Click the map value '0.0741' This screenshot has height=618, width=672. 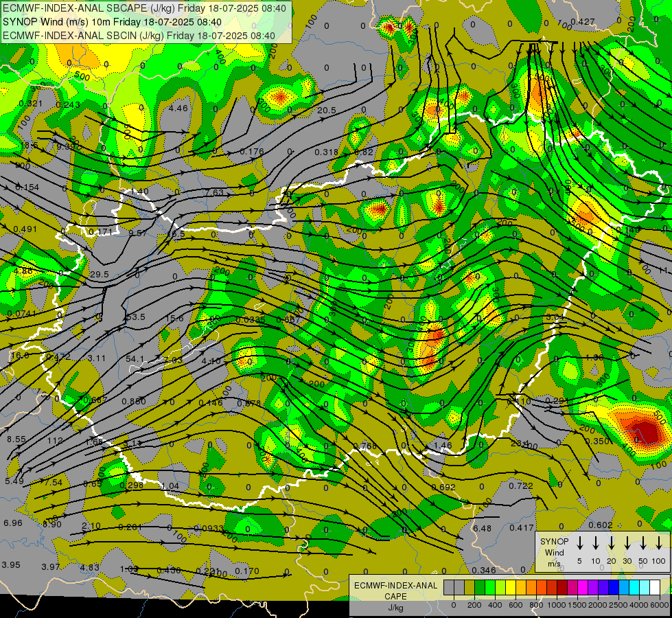pos(22,314)
